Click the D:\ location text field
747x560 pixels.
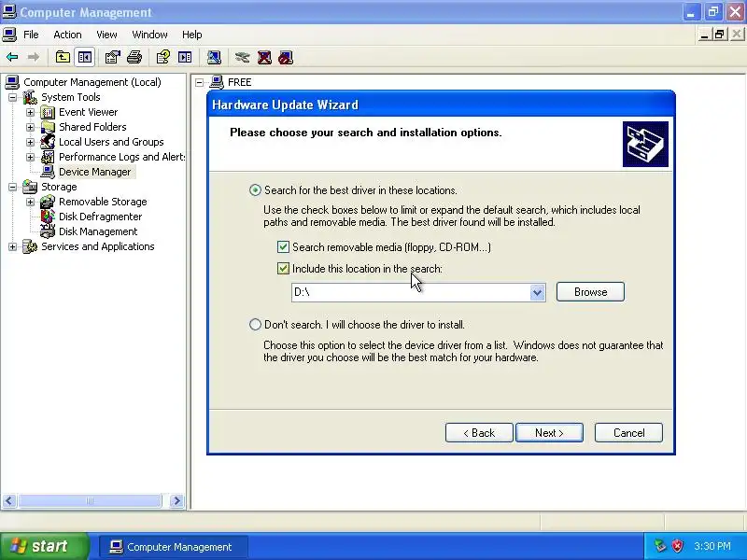tap(411, 292)
